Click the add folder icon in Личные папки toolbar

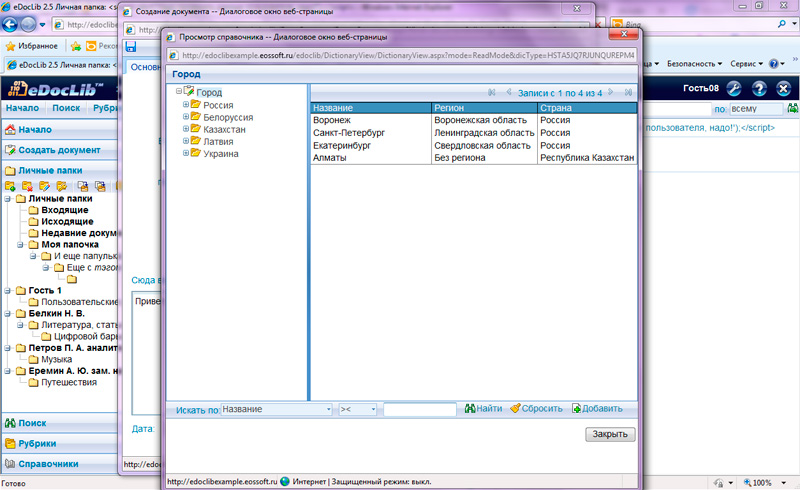tap(10, 186)
